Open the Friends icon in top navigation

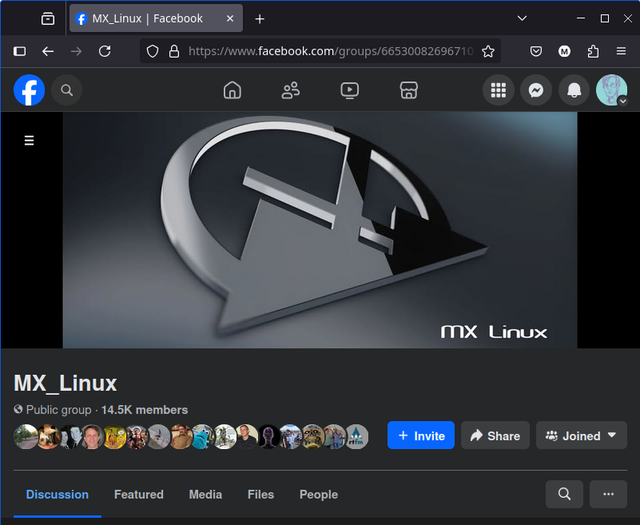(291, 90)
